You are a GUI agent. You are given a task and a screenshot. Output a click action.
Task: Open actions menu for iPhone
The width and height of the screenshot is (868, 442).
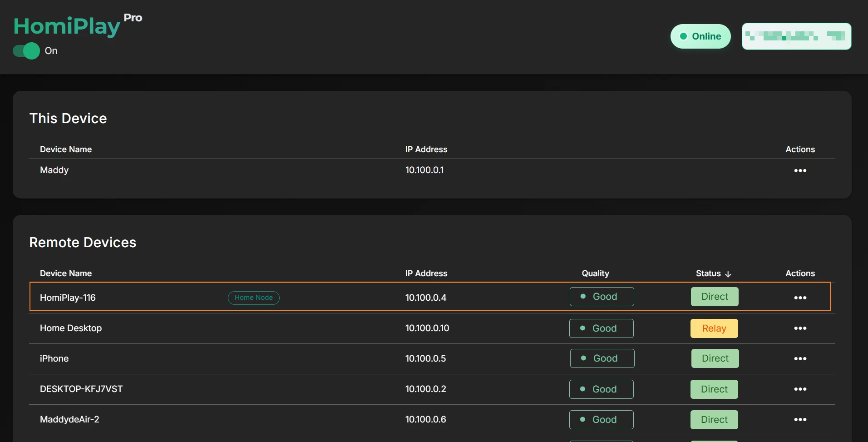point(800,358)
